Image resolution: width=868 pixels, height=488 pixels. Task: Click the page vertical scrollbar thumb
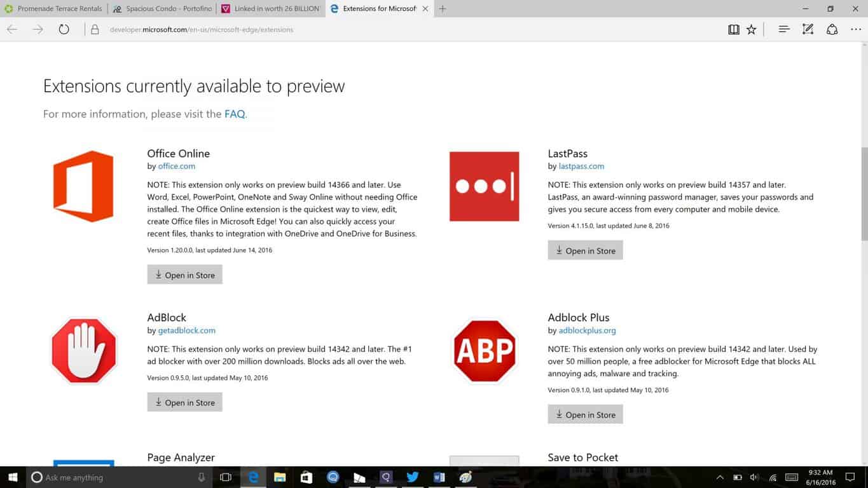coord(864,194)
